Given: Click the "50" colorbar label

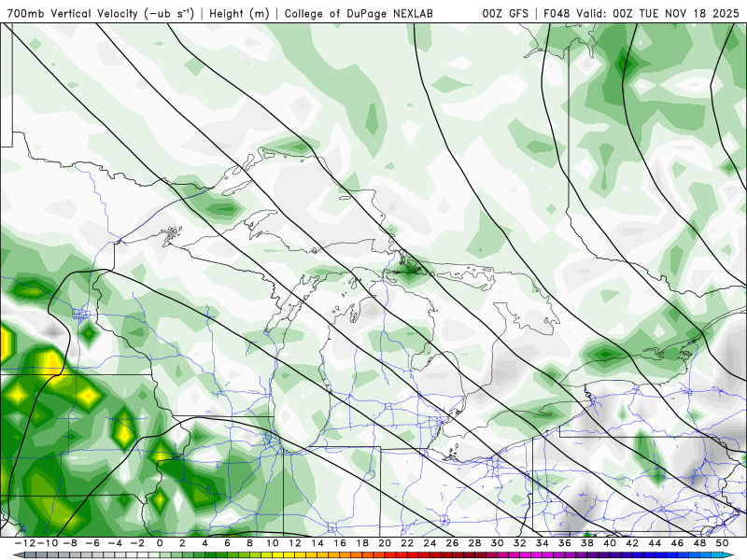Looking at the screenshot, I should coord(722,543).
